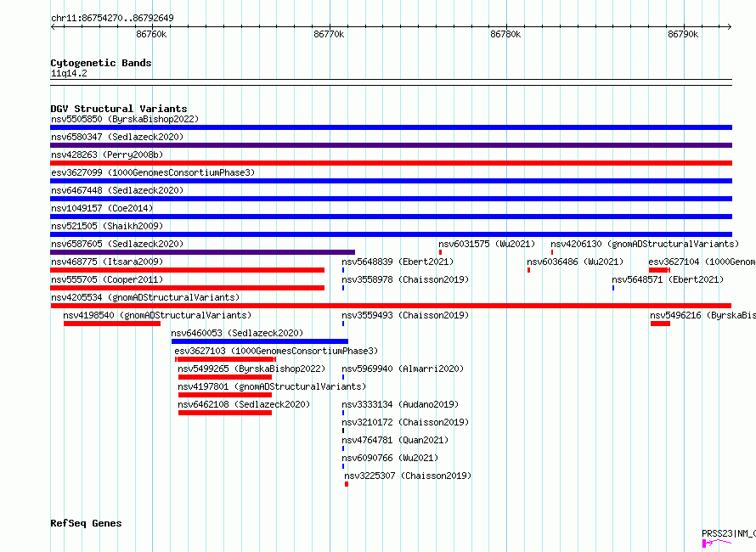The image size is (756, 552).
Task: Click the nsv3558978 small blue marker
Action: tap(343, 288)
